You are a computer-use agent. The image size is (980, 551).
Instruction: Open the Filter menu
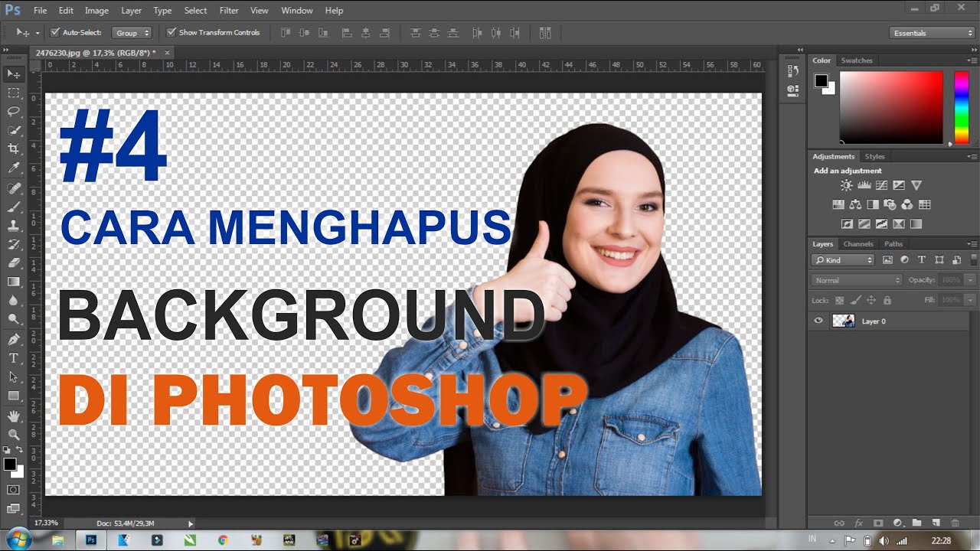(x=229, y=11)
